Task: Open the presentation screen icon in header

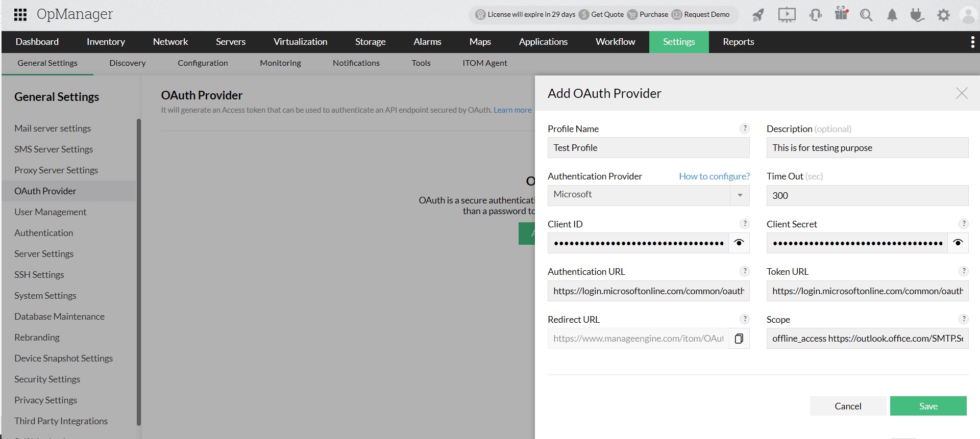Action: [x=787, y=15]
